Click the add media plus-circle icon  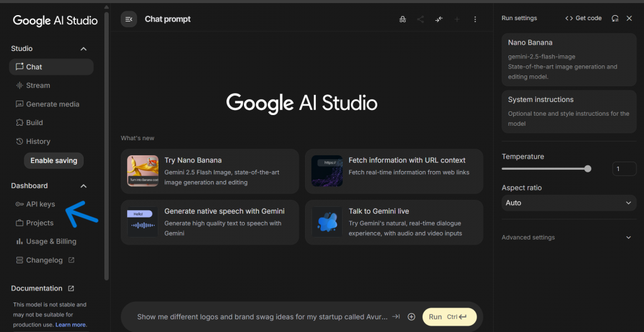[411, 317]
